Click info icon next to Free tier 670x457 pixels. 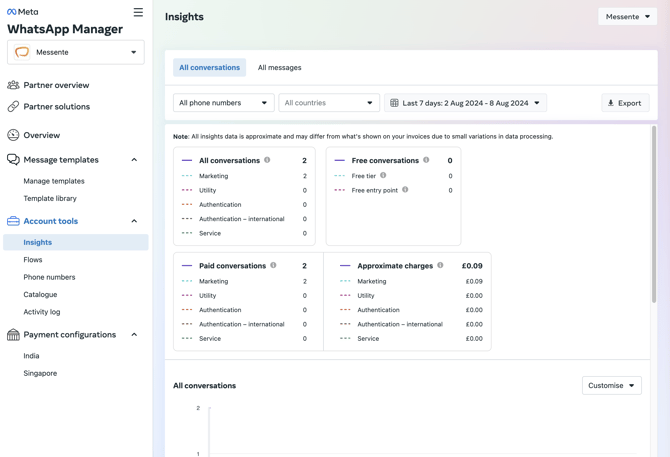[383, 176]
